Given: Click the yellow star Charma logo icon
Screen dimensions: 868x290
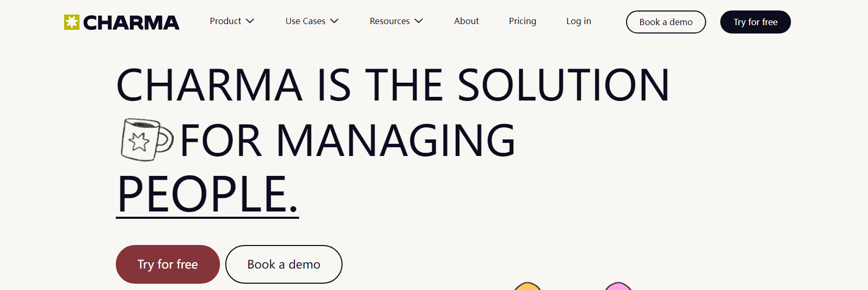Looking at the screenshot, I should (x=72, y=22).
